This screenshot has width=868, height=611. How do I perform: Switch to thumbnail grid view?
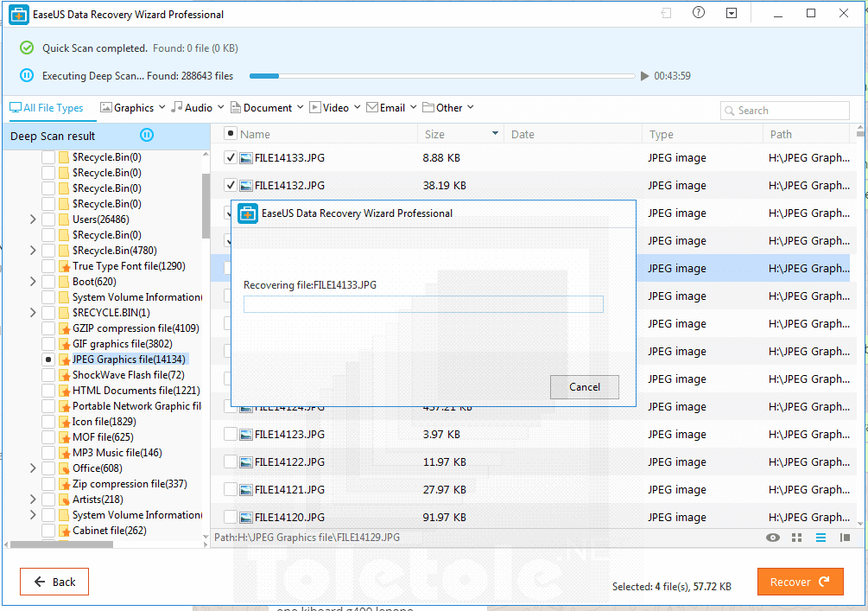click(796, 538)
